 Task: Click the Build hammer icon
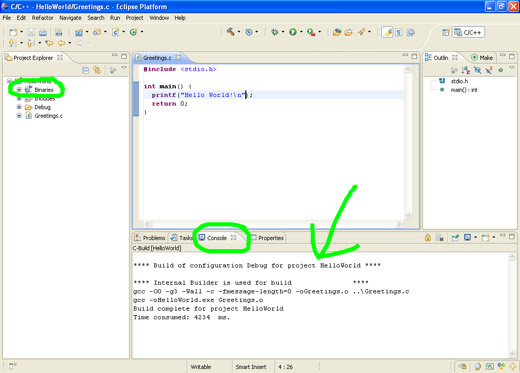[231, 32]
